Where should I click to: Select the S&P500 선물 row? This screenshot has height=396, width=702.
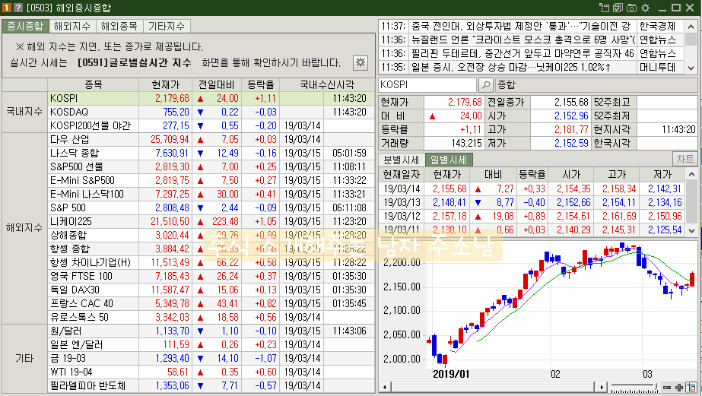point(211,167)
